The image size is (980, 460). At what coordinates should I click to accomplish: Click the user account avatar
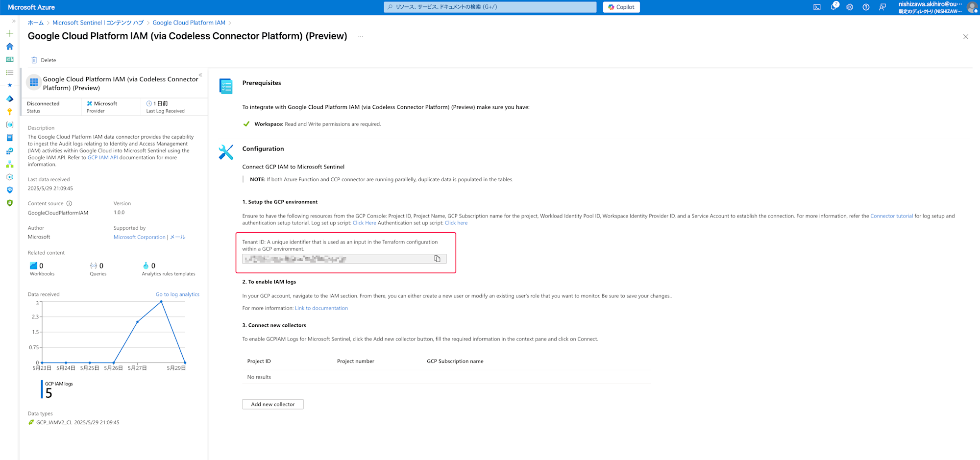click(x=973, y=7)
